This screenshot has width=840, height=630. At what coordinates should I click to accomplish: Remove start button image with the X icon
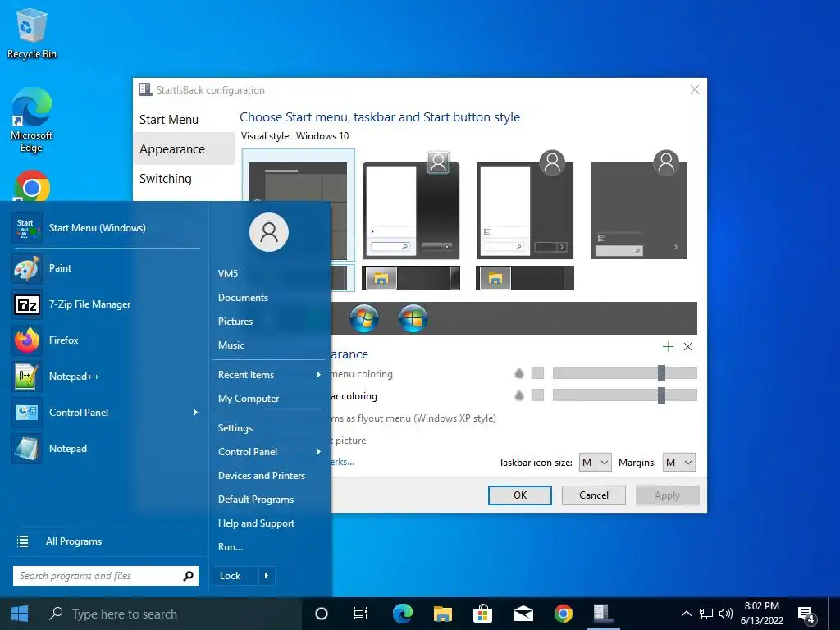pos(688,347)
